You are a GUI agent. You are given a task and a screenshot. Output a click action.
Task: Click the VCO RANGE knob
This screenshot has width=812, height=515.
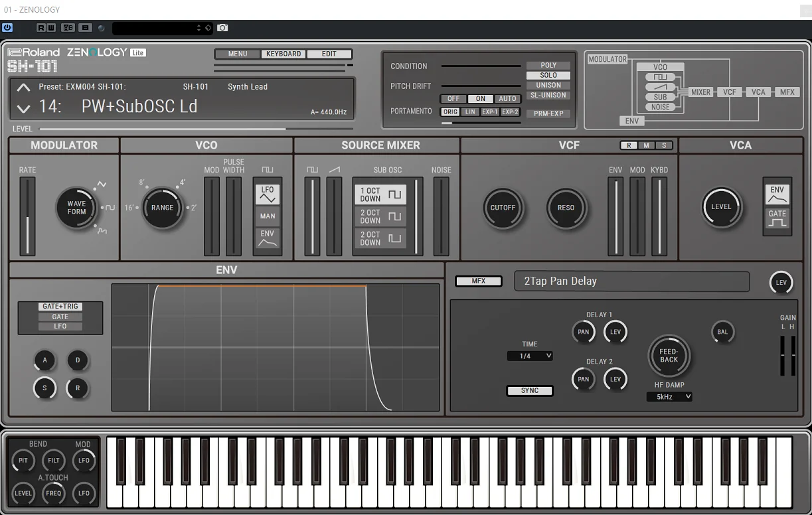162,208
